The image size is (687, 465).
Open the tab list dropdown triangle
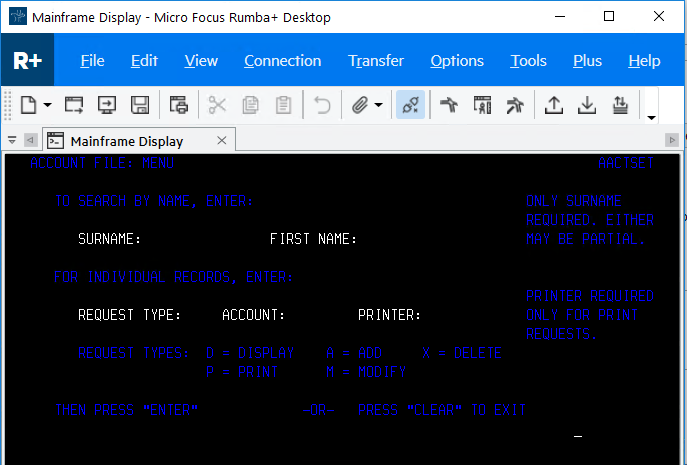pos(12,141)
